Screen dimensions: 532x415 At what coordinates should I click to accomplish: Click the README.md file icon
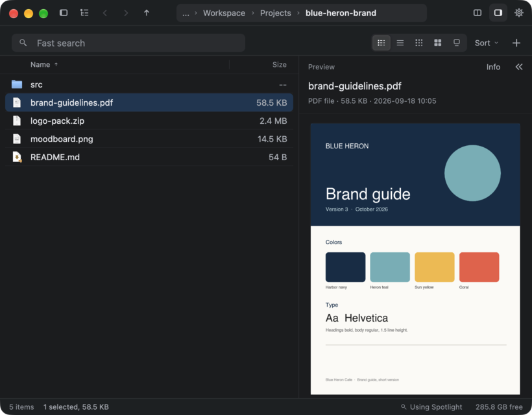pos(17,158)
